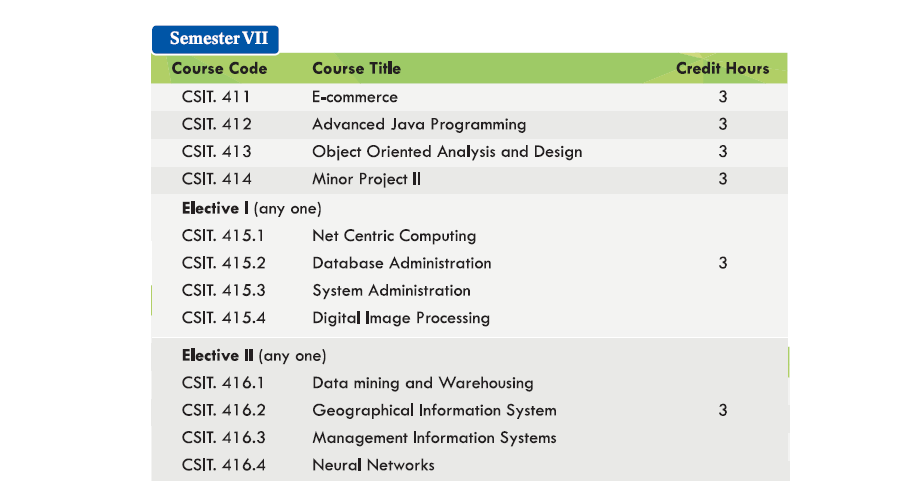
Task: Select the Course Code column header
Action: click(219, 69)
